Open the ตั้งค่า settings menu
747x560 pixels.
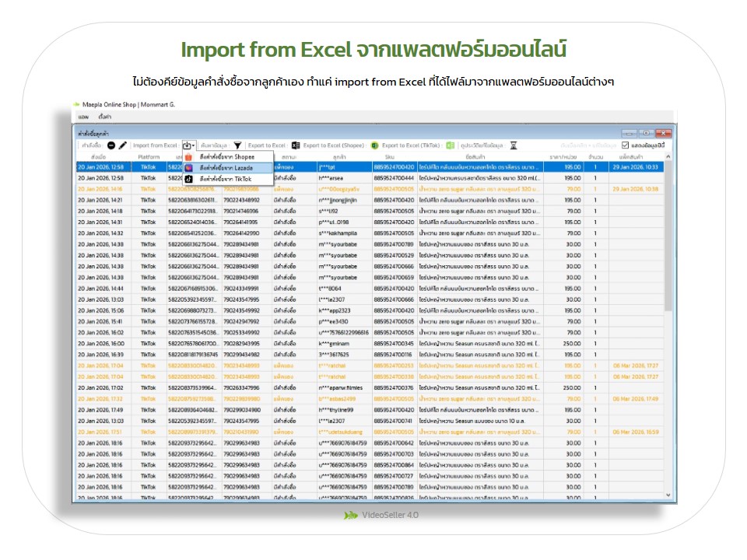click(x=105, y=115)
